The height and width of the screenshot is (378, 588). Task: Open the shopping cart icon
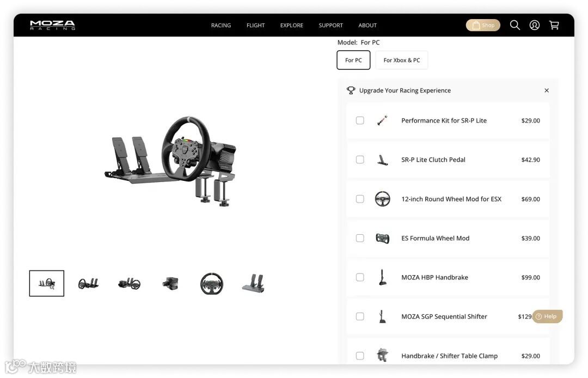[554, 25]
